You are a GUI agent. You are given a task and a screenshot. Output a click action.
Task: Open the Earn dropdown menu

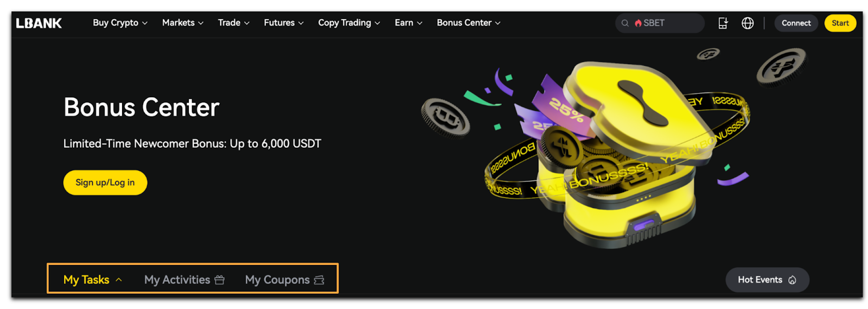(409, 23)
